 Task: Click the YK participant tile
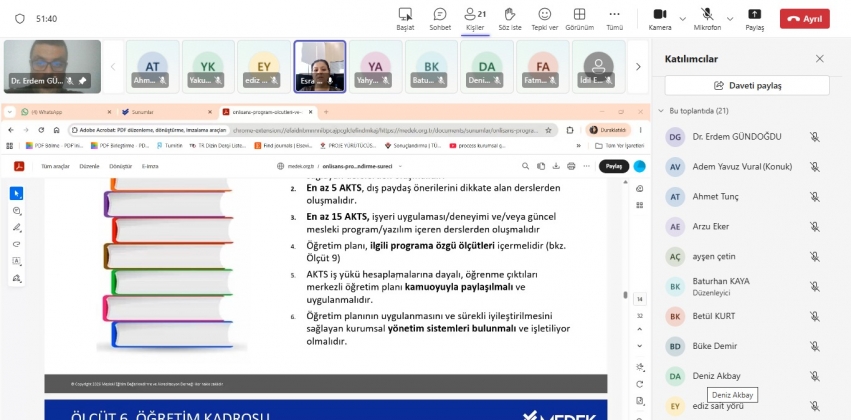click(208, 66)
